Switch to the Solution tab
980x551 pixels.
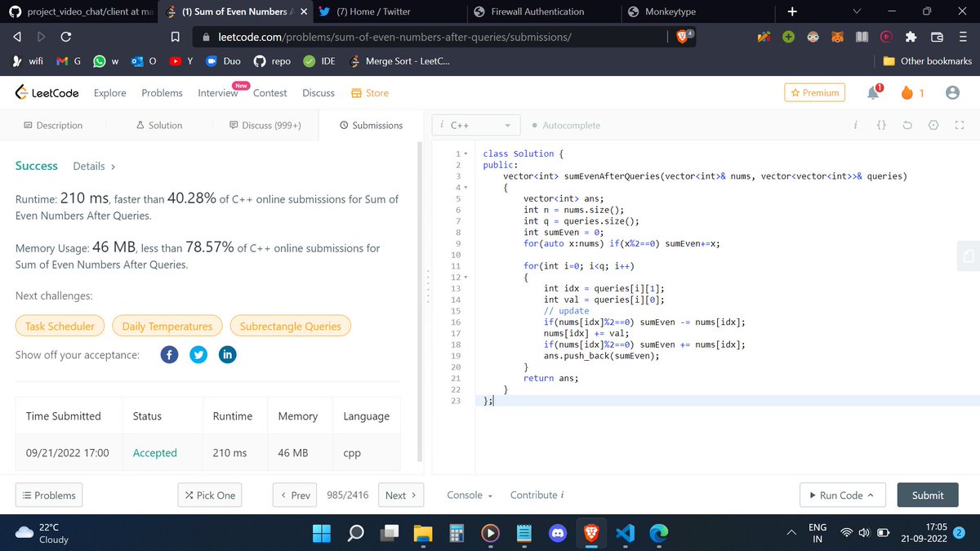(x=159, y=126)
